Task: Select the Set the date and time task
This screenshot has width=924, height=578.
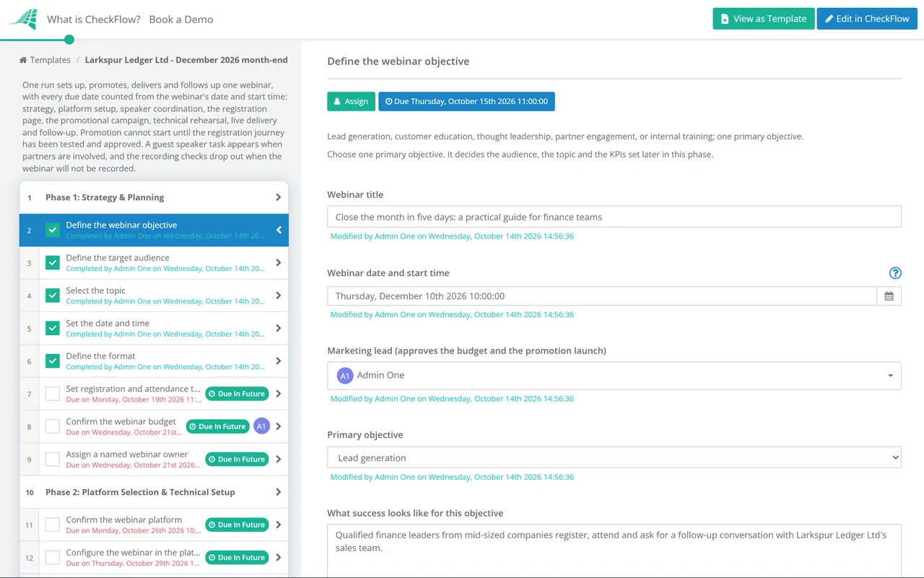Action: point(154,328)
